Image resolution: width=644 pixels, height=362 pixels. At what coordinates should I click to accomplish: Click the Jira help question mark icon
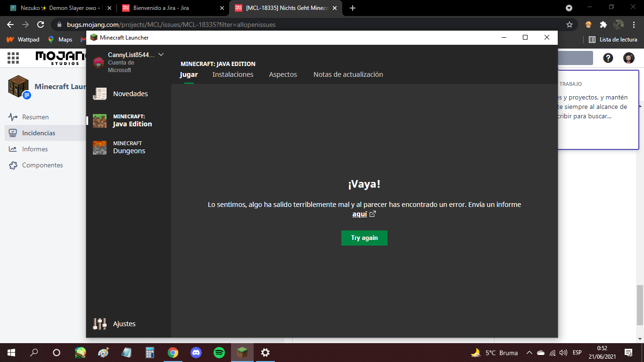[608, 58]
